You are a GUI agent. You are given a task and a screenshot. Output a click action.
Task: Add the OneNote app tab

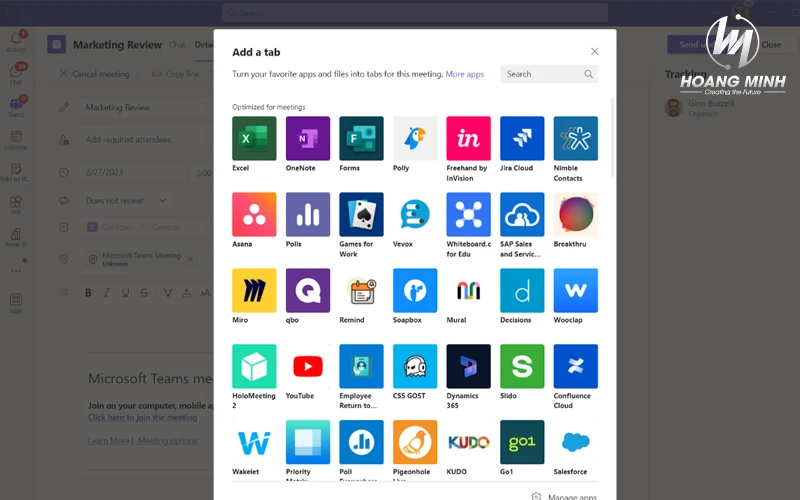(308, 138)
